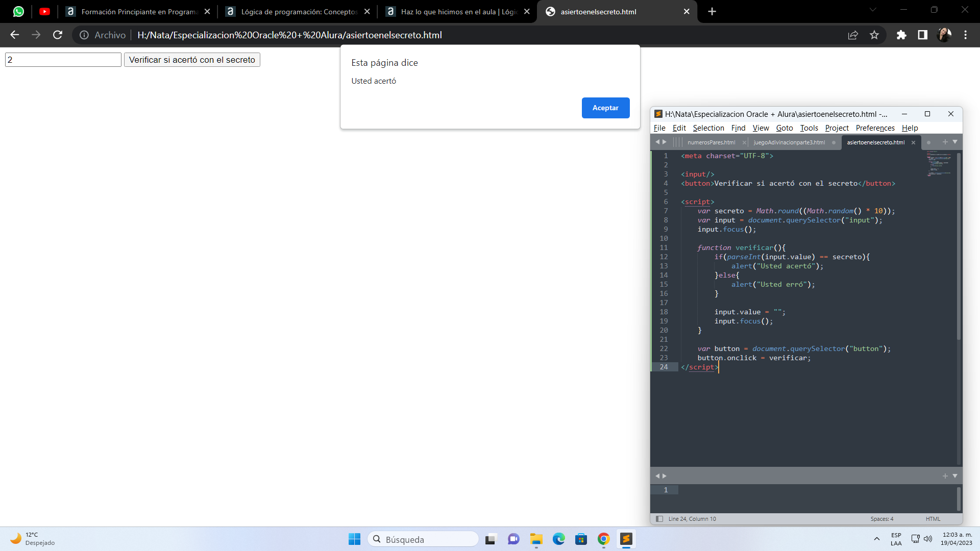Add new tab in lower editor pane

[945, 476]
